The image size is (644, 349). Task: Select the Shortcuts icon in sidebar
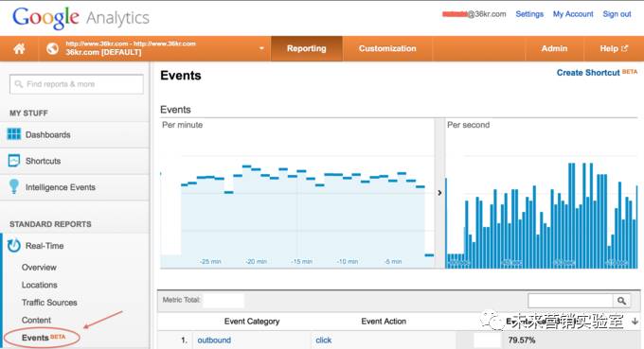tap(14, 161)
